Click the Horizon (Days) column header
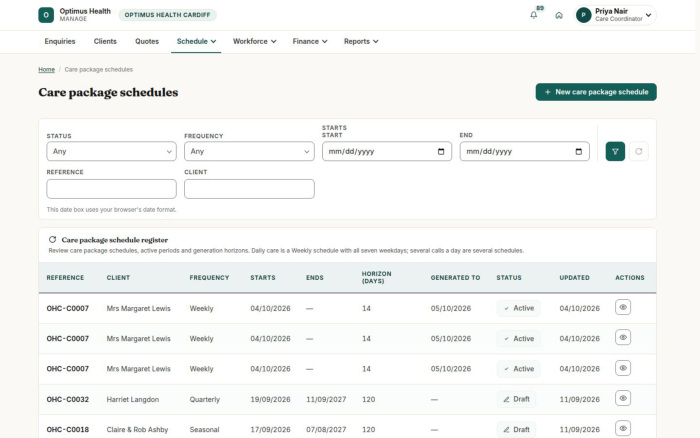 click(376, 277)
